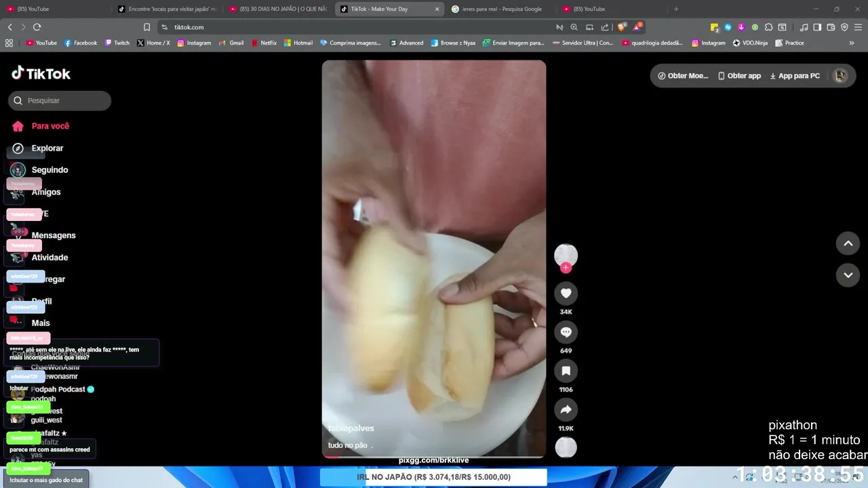868x488 pixels.
Task: Open the profile avatar menu at top right
Action: 841,76
